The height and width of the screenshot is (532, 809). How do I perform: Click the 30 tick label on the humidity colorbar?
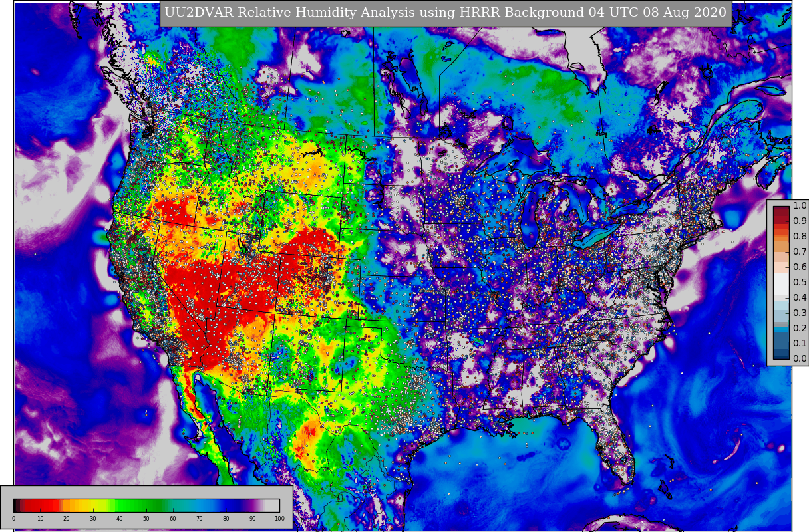tap(93, 519)
